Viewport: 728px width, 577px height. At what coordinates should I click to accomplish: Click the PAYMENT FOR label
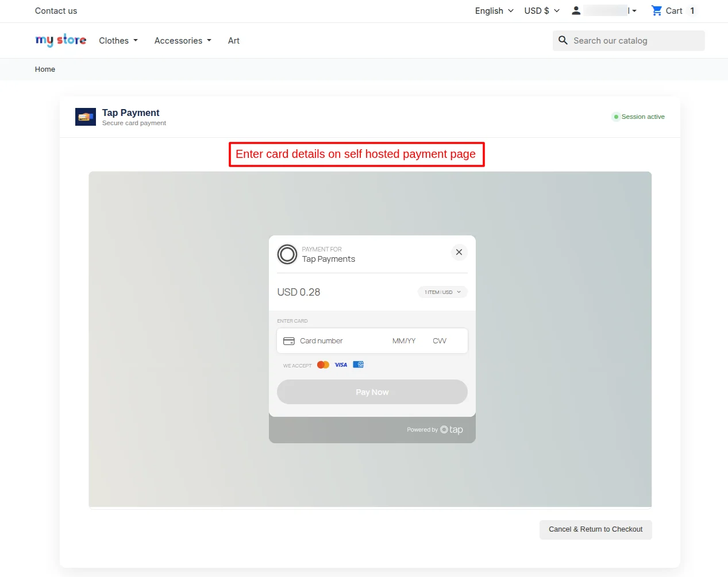pyautogui.click(x=322, y=249)
